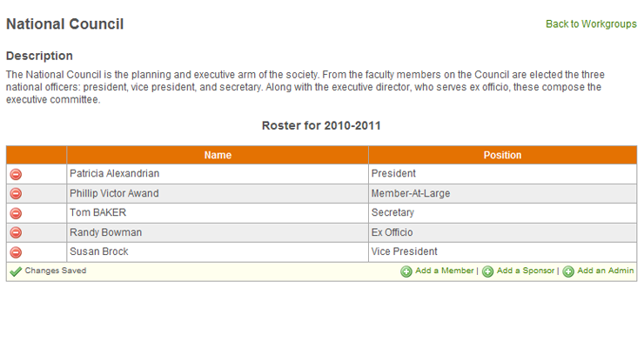Select the Tom BAKER name cell
Image resolution: width=644 pixels, height=348 pixels.
pyautogui.click(x=218, y=213)
